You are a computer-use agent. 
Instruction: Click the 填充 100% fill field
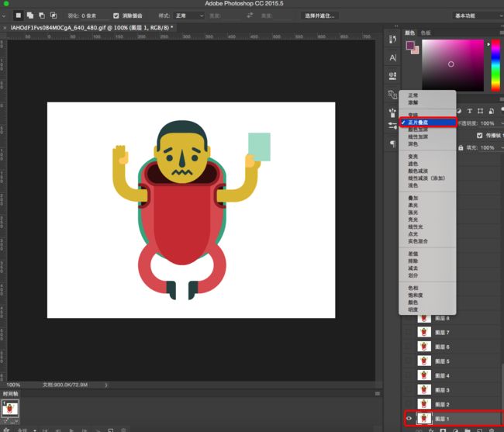click(x=489, y=147)
